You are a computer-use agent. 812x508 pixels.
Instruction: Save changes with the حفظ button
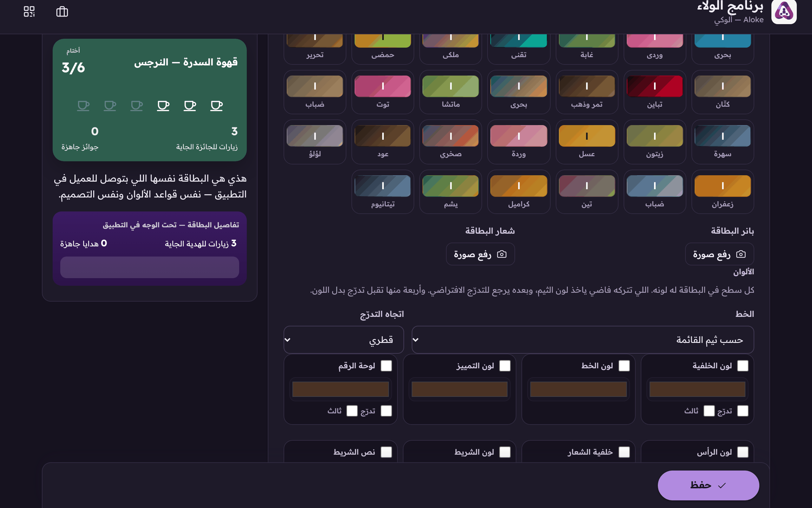708,485
